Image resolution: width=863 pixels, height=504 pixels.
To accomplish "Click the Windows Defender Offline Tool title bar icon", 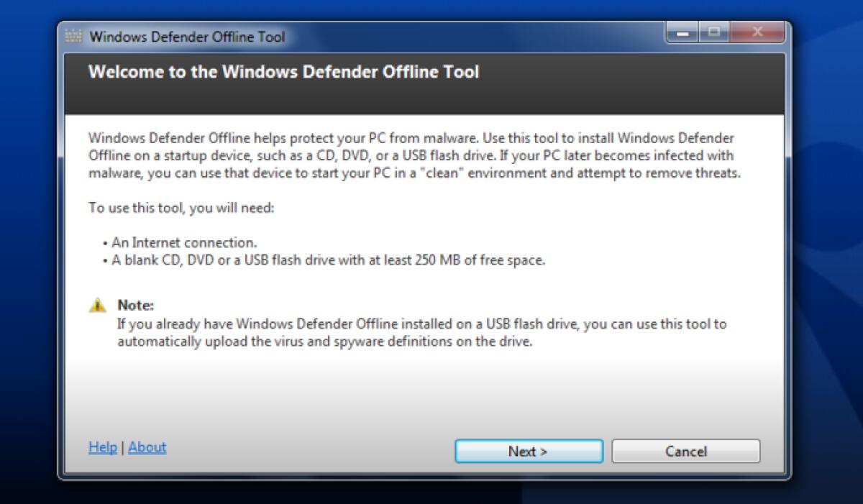I will click(72, 36).
